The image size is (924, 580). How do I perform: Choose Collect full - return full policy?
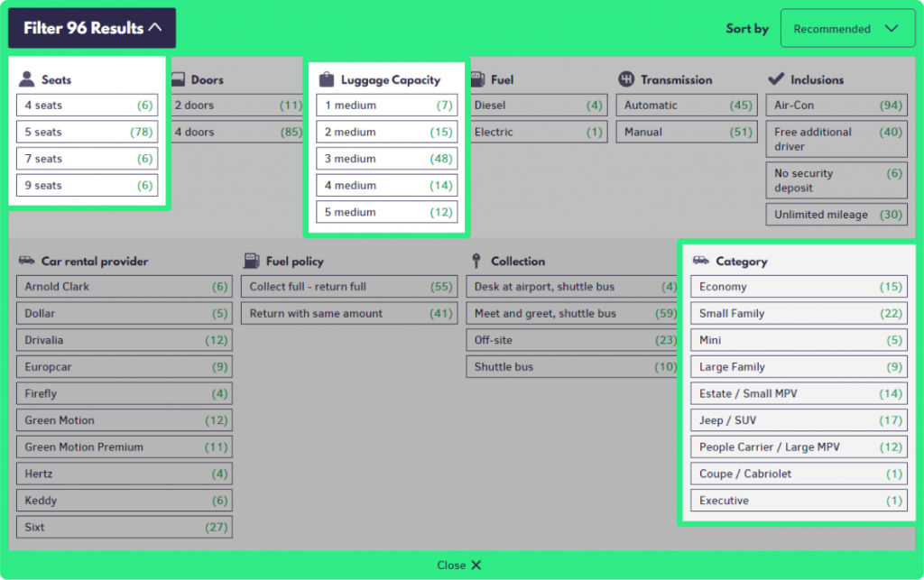click(x=348, y=286)
